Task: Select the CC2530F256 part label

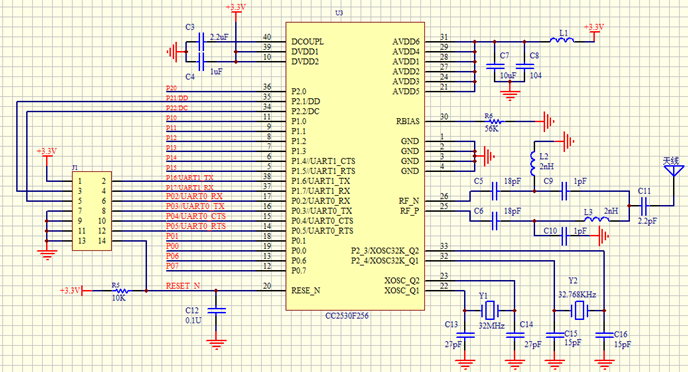Action: click(347, 316)
